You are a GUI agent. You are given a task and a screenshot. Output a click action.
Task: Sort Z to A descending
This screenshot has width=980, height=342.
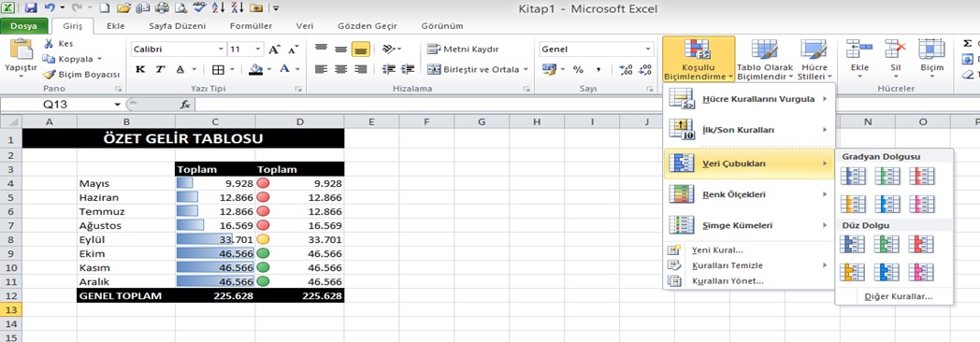click(x=237, y=8)
